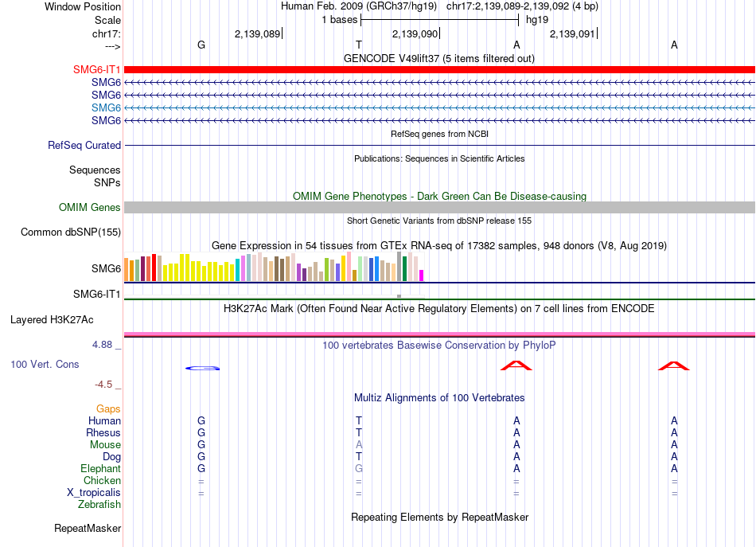Click 'Publications: Sequences in Scientific Articles' title
The width and height of the screenshot is (756, 547).
coord(439,158)
